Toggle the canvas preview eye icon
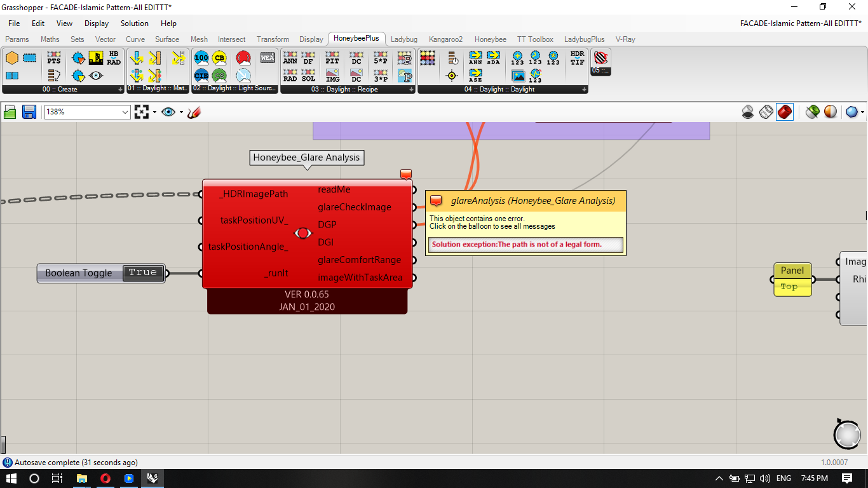Image resolution: width=868 pixels, height=488 pixels. 168,112
